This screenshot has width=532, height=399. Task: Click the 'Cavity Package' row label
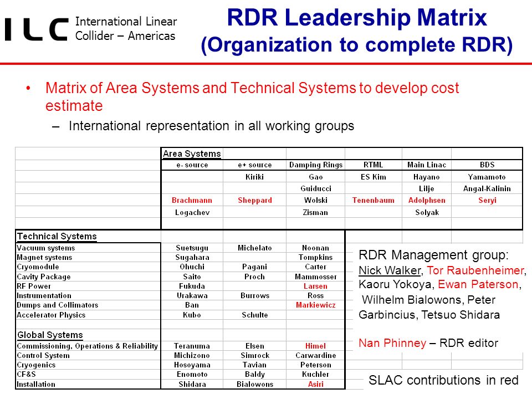(x=44, y=277)
